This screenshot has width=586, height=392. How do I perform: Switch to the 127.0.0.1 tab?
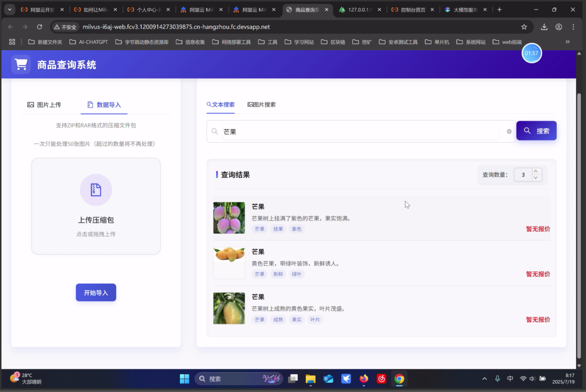click(x=360, y=10)
